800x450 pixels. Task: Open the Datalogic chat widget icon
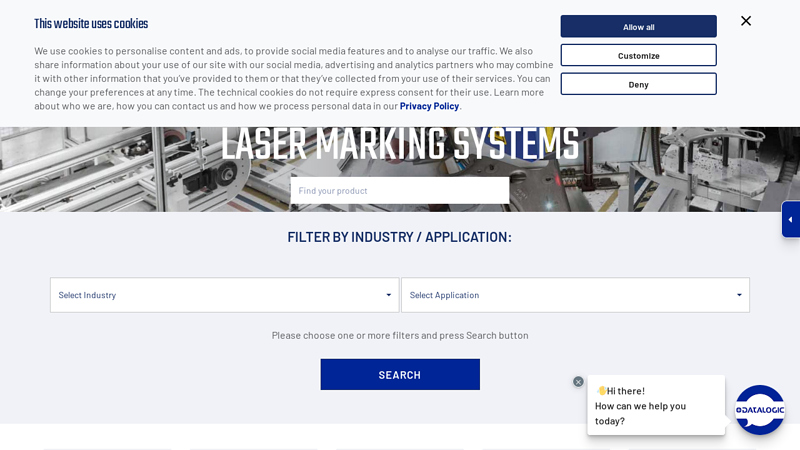click(760, 410)
